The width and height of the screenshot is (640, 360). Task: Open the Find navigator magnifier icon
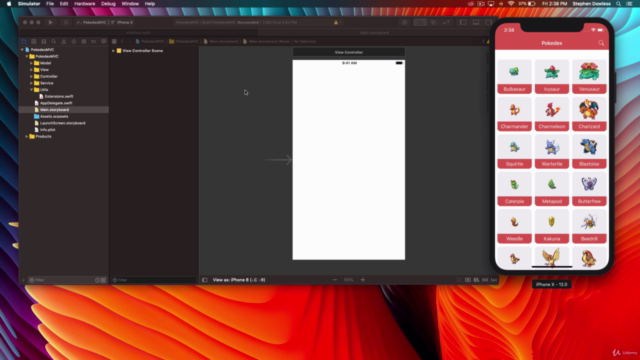coord(53,42)
